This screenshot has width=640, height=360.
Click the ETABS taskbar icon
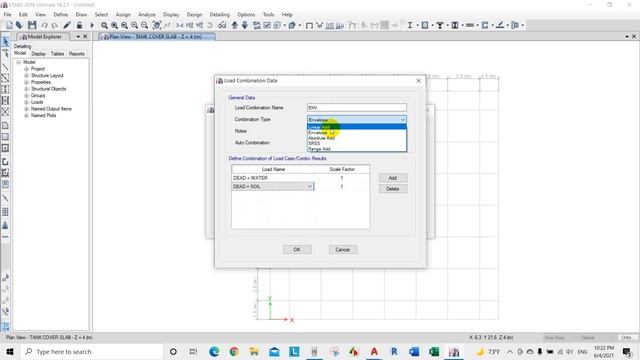pyautogui.click(x=454, y=351)
